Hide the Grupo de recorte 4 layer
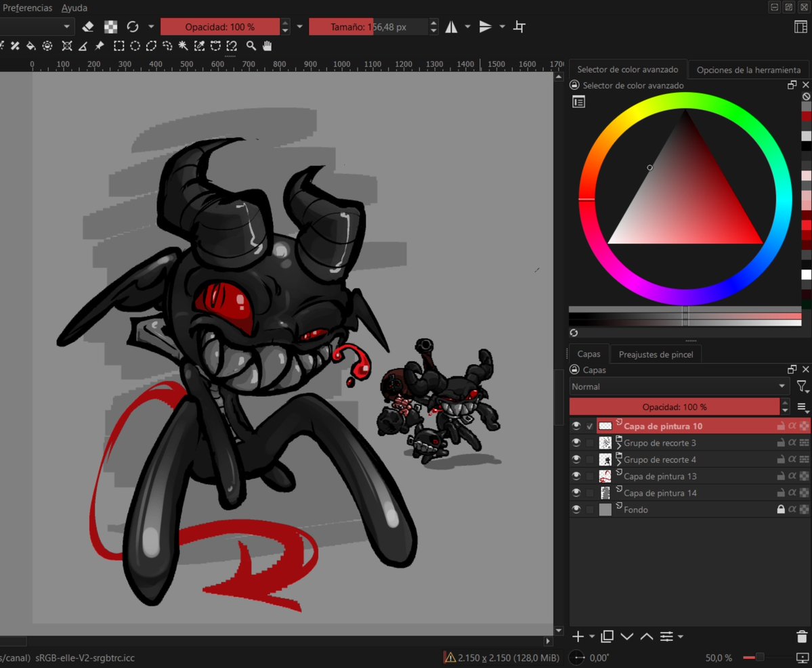The height and width of the screenshot is (668, 812). pyautogui.click(x=576, y=459)
